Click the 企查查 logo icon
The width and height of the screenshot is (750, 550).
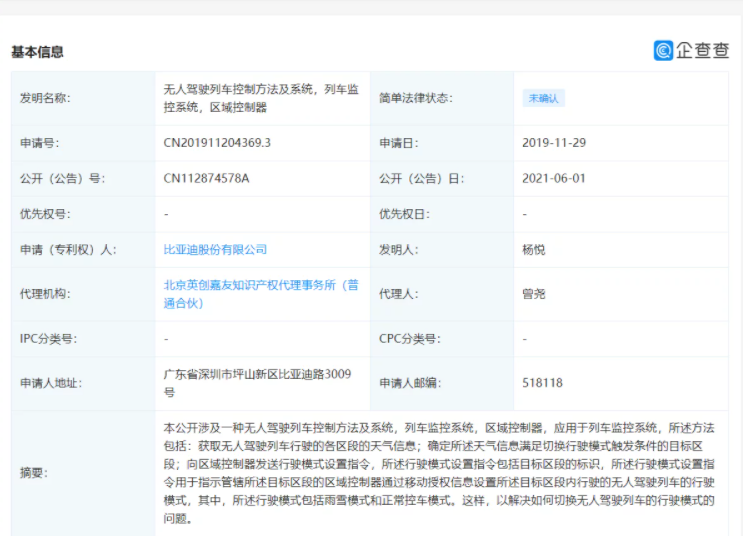click(x=663, y=50)
